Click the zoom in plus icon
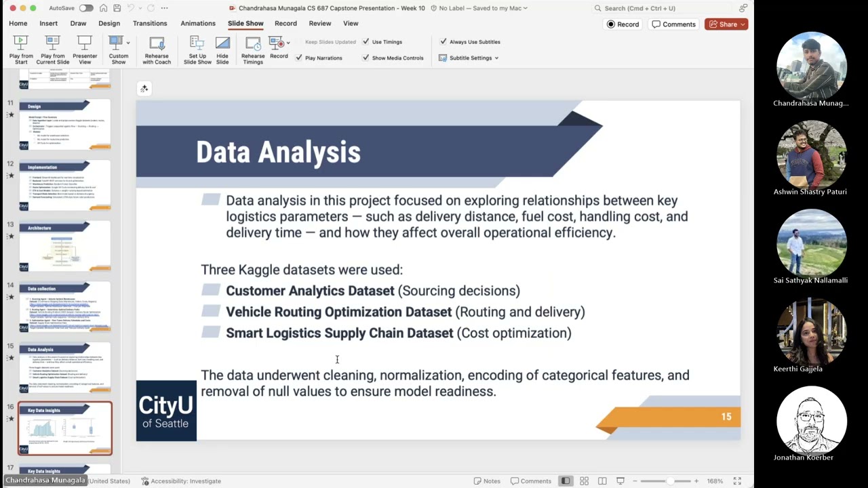Viewport: 868px width, 488px height. [x=696, y=481]
